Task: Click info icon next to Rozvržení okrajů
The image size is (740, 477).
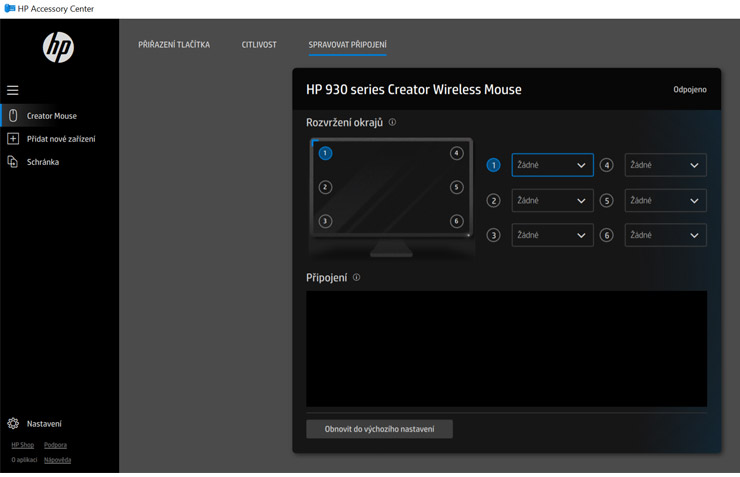Action: pos(392,122)
